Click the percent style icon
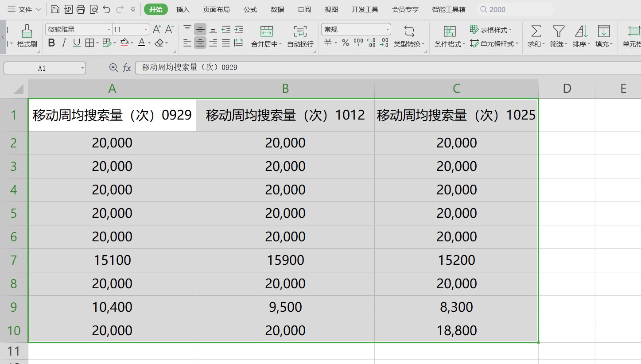Screen dimensions: 641x364 (345, 43)
